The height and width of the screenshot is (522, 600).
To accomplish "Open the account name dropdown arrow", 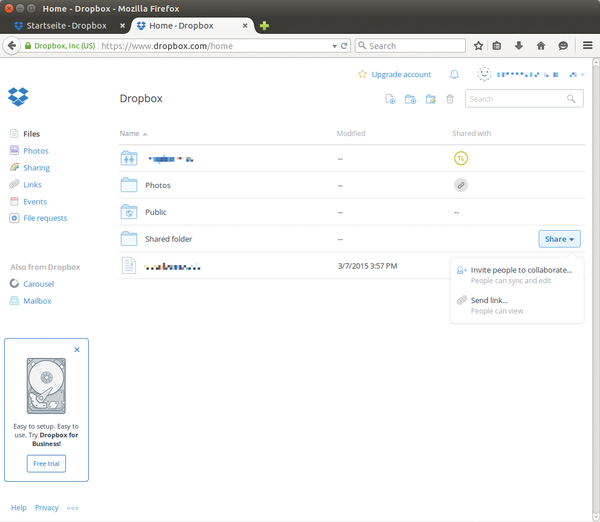I will (582, 75).
